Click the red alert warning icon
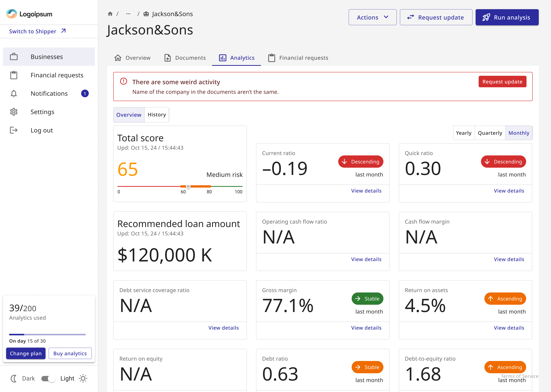This screenshot has width=551, height=392. point(124,81)
